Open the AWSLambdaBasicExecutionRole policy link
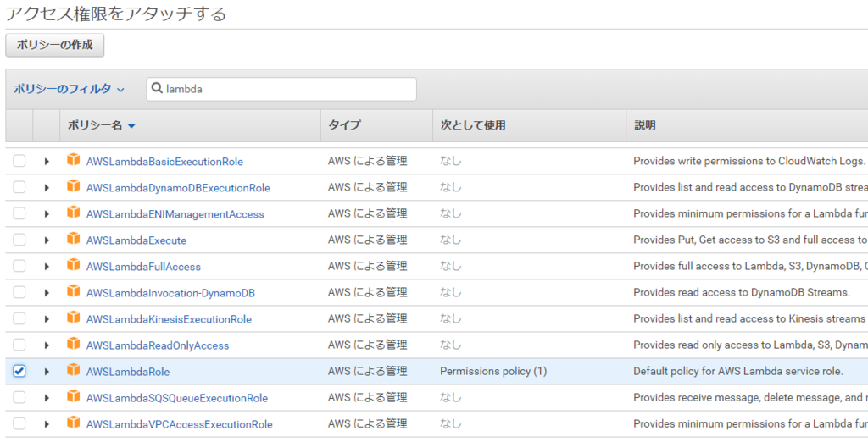Image resolution: width=868 pixels, height=442 pixels. (164, 162)
